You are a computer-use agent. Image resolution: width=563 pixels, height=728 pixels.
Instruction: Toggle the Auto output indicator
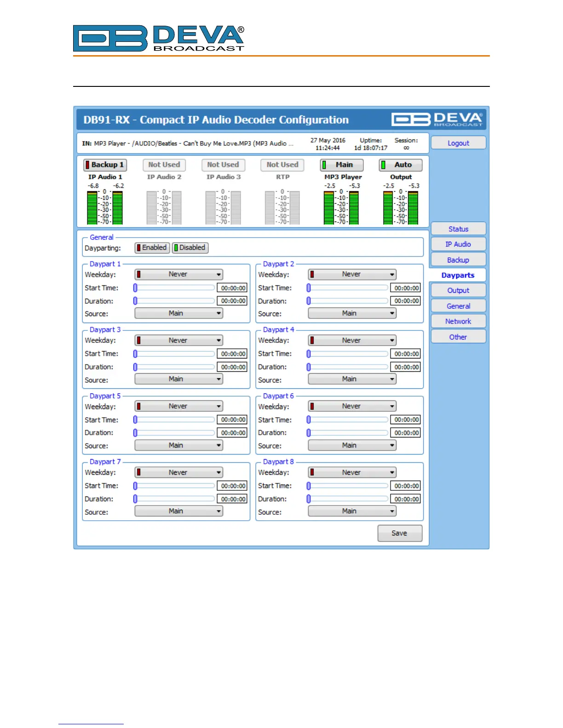401,165
